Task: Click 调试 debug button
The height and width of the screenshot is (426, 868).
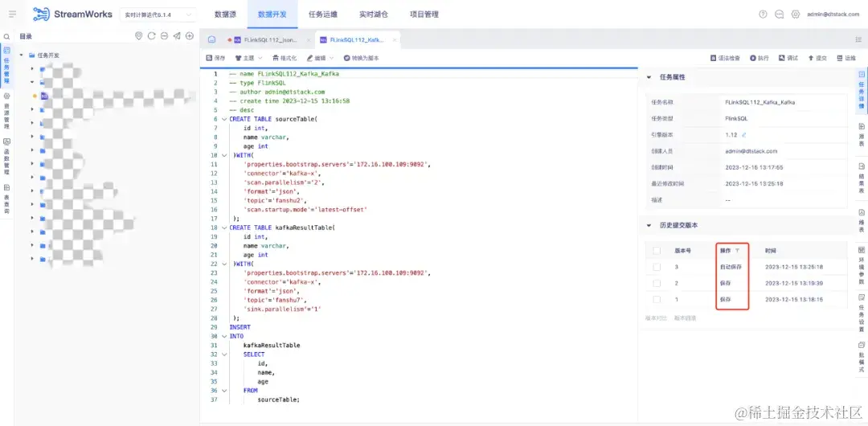Action: [788, 58]
